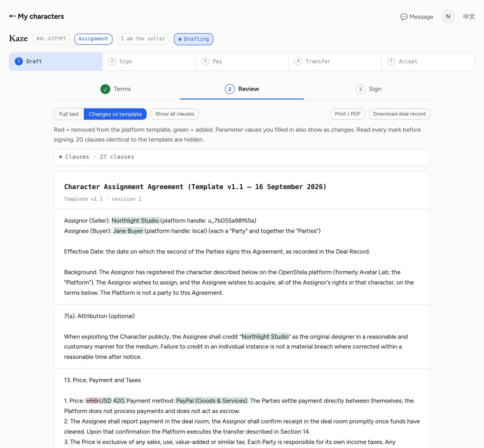
Task: Click the Drafting status badge
Action: pos(193,39)
